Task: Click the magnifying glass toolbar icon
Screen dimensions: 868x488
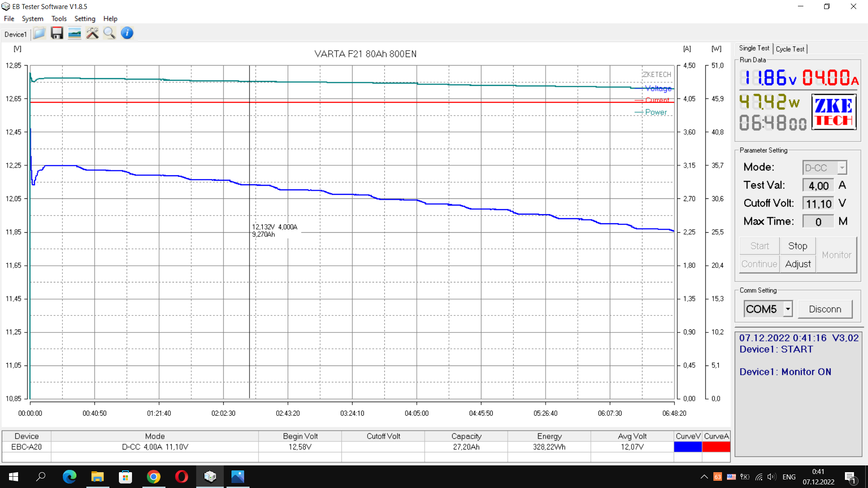Action: [109, 33]
